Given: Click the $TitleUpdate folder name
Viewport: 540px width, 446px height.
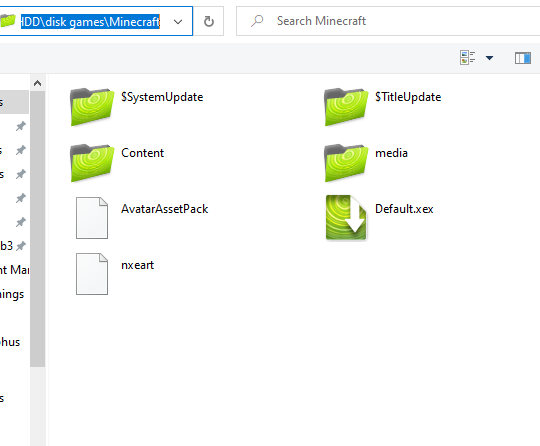Looking at the screenshot, I should (408, 97).
